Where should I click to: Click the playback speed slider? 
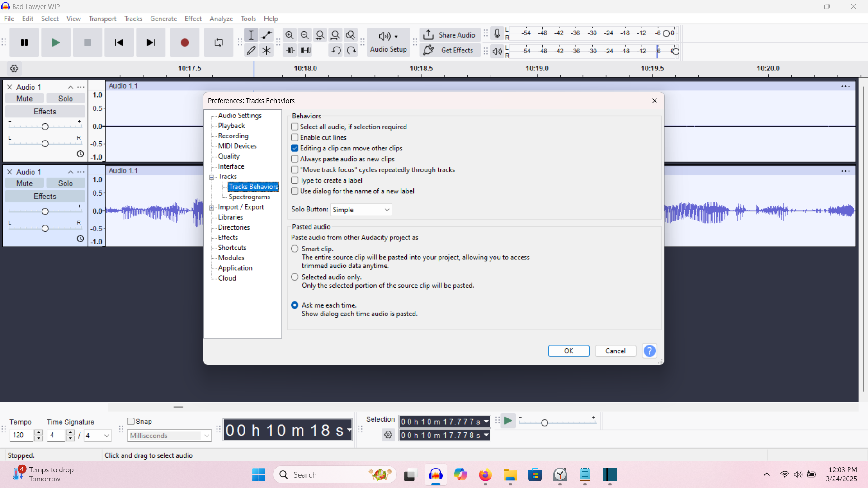[545, 422]
